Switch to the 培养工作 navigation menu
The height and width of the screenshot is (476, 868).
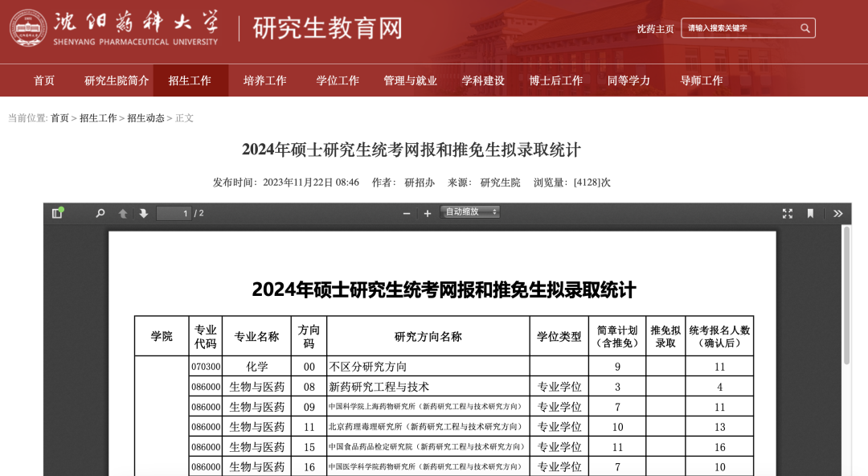tap(265, 80)
